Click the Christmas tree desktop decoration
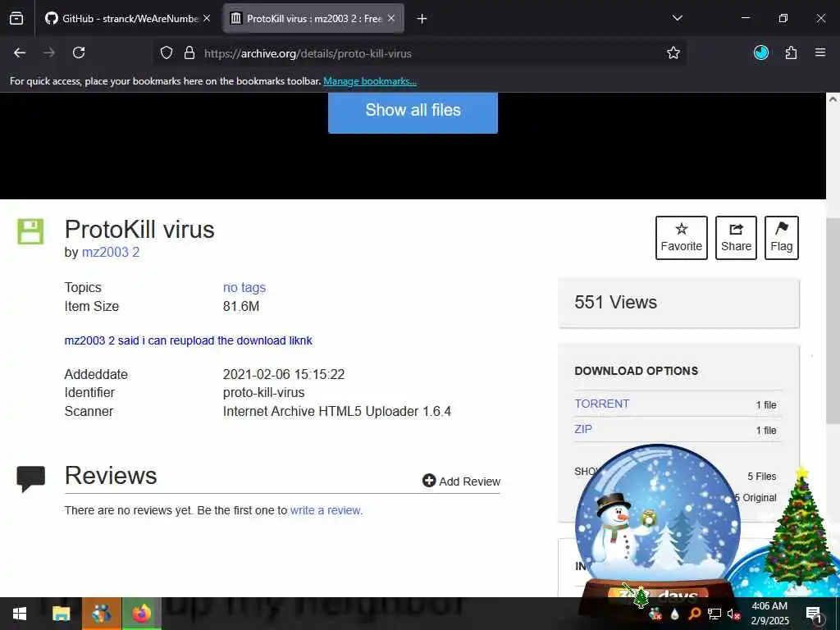The height and width of the screenshot is (630, 840). click(x=799, y=527)
